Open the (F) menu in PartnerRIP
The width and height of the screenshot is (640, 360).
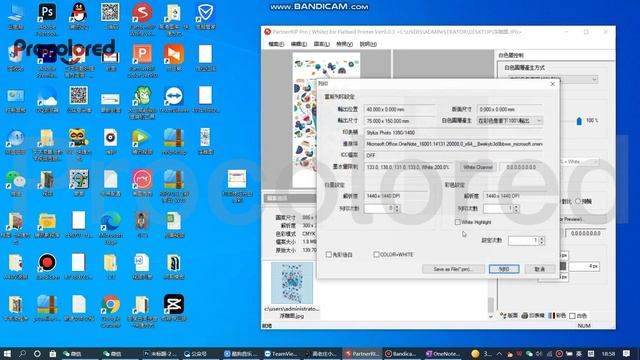pyautogui.click(x=276, y=44)
